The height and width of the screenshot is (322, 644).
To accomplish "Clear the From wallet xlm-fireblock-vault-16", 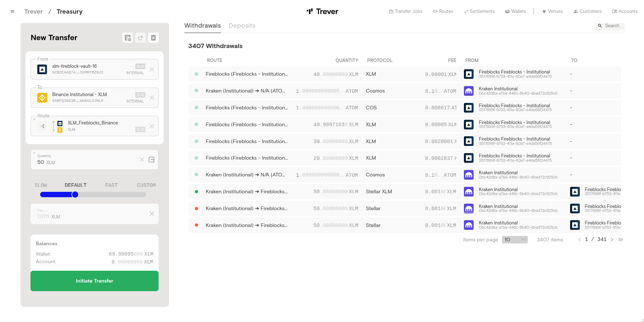I will tap(152, 69).
